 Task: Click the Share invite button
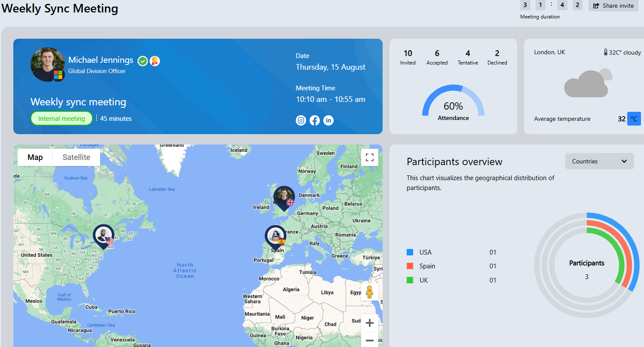click(613, 6)
